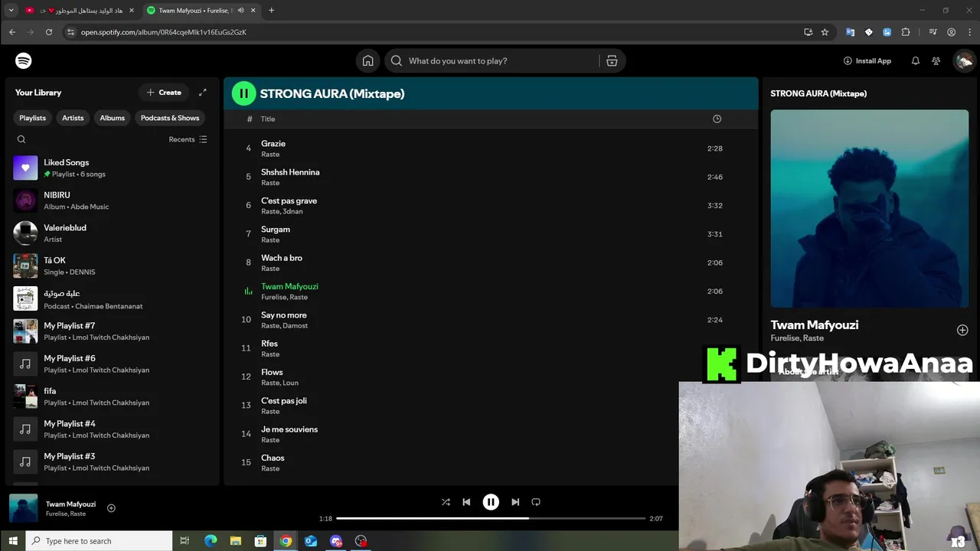Open NIBIRU album in library
The width and height of the screenshot is (980, 551).
click(x=111, y=201)
